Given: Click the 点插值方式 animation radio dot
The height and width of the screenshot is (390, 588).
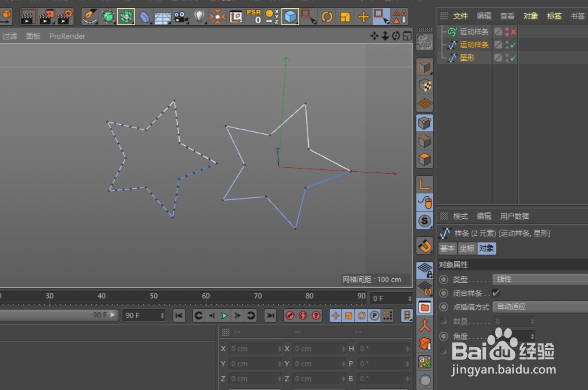Looking at the screenshot, I should coord(443,307).
